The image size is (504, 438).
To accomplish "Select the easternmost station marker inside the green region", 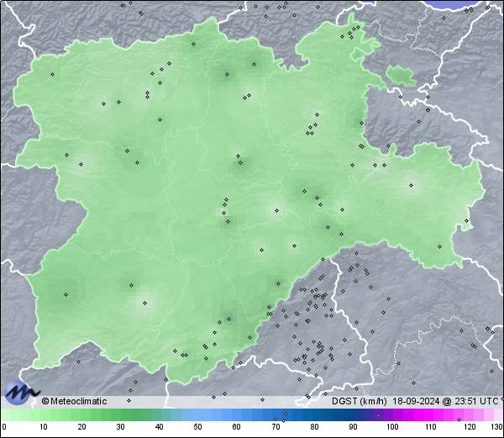I will pos(466,220).
